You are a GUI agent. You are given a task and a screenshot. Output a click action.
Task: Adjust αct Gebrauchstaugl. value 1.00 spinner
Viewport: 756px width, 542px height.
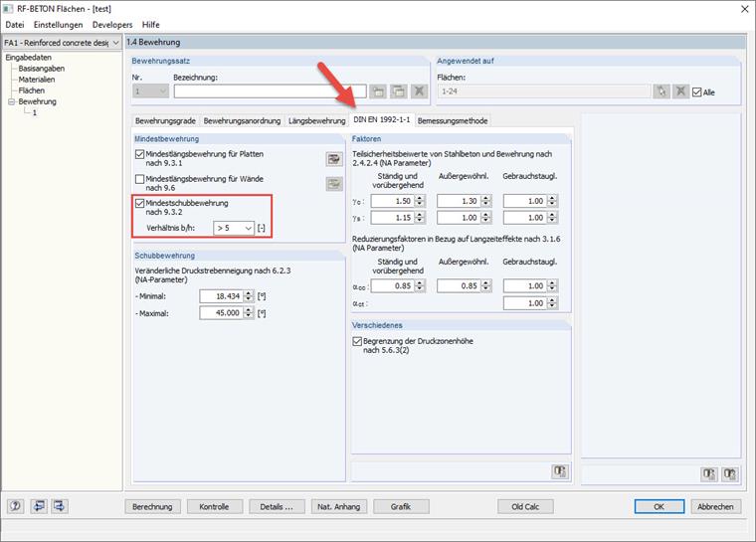pos(552,303)
